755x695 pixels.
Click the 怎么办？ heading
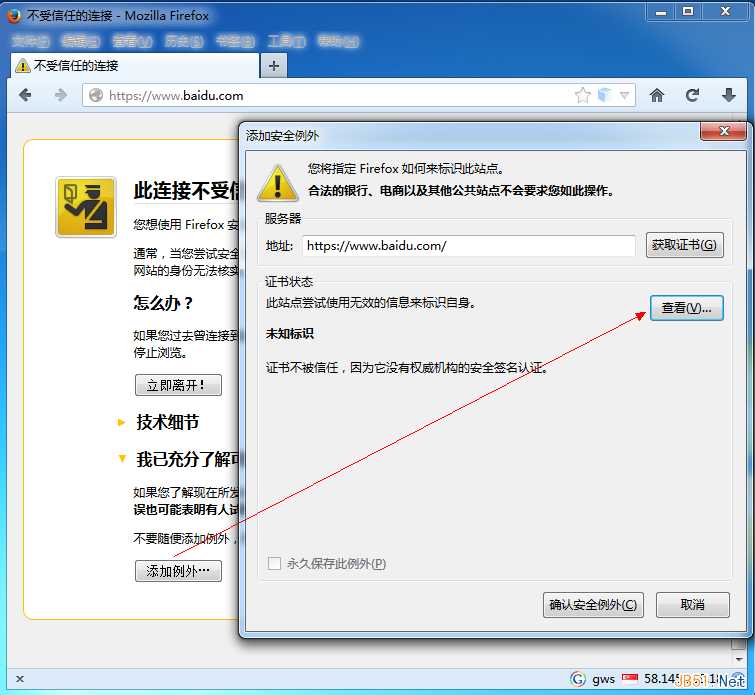[163, 303]
